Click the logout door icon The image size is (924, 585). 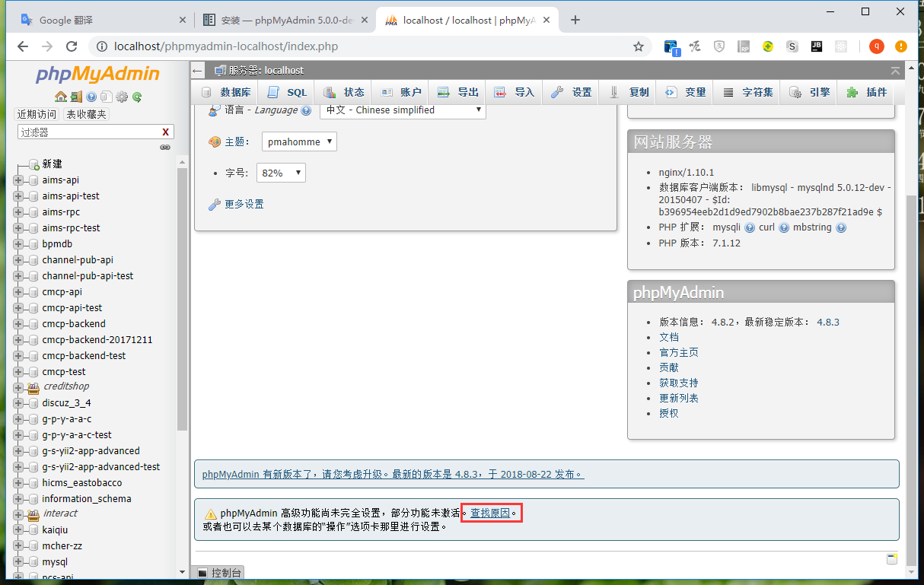[x=75, y=97]
